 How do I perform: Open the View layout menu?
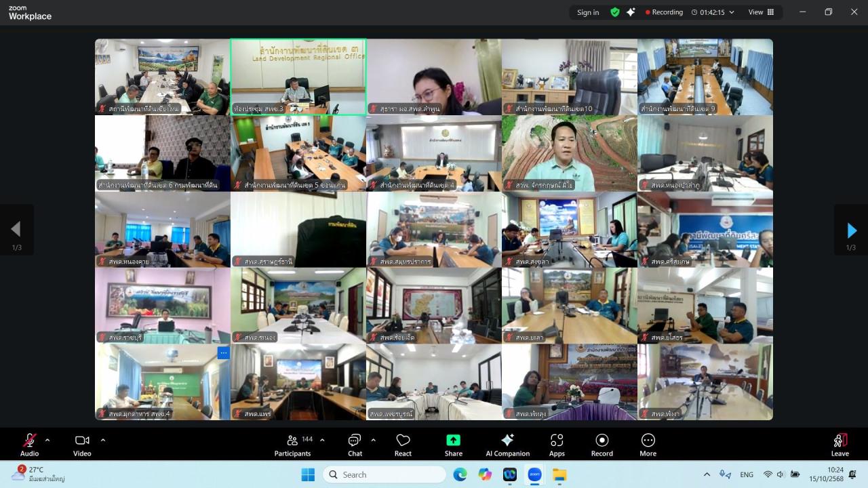point(761,12)
